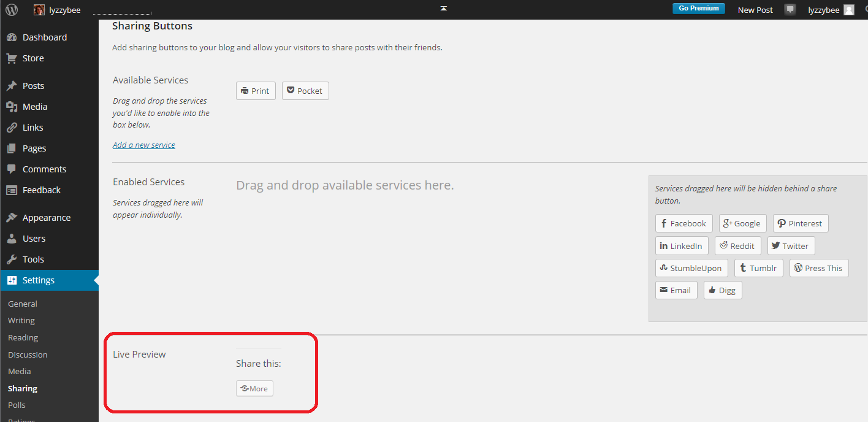Click the Go Premium button
The height and width of the screenshot is (422, 868).
pyautogui.click(x=698, y=9)
